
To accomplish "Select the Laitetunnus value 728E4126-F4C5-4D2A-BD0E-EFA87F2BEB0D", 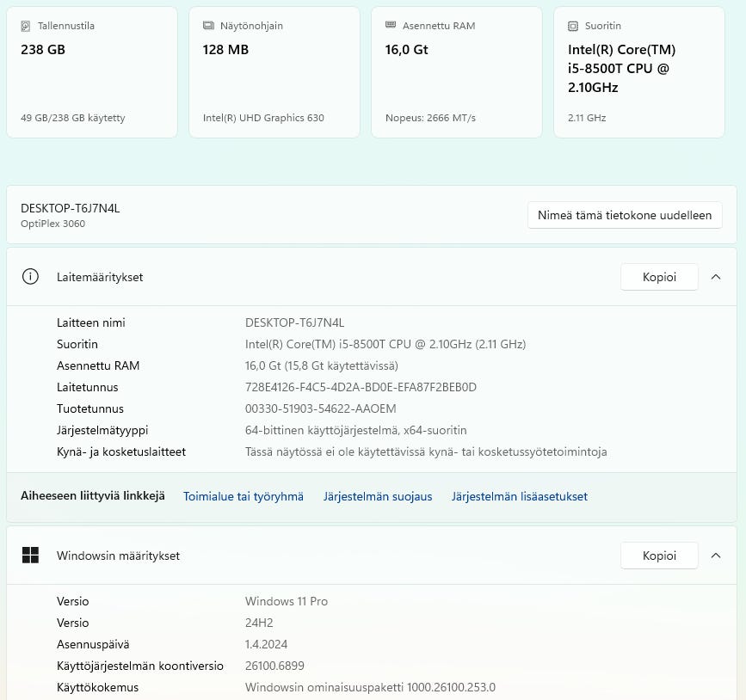I will (361, 387).
